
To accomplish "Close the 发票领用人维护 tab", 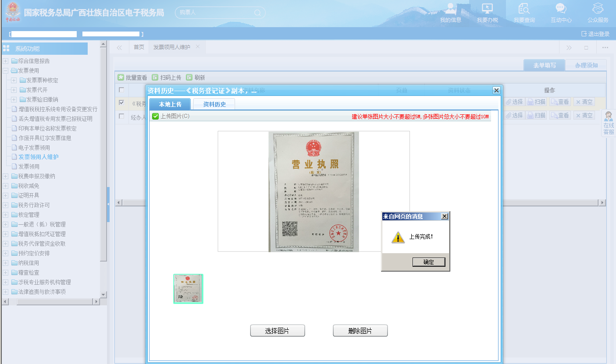I will point(198,47).
